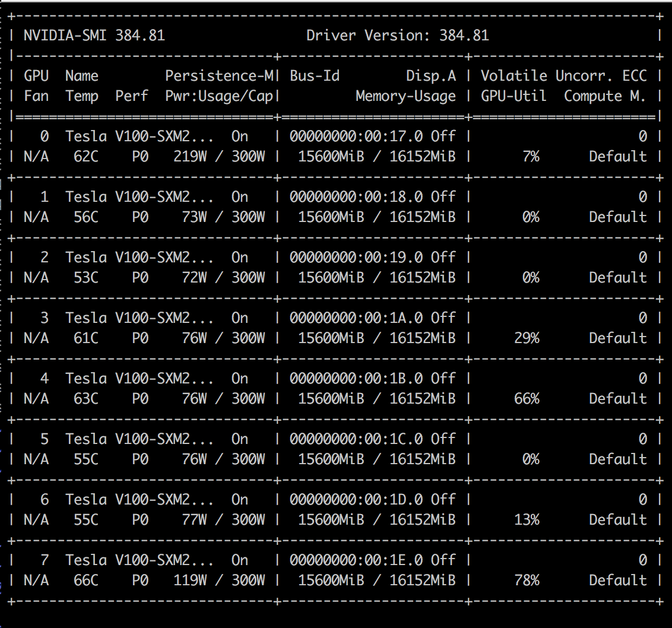Click bus ID 00000000:00:1E.0
The width and height of the screenshot is (672, 628).
(x=356, y=560)
